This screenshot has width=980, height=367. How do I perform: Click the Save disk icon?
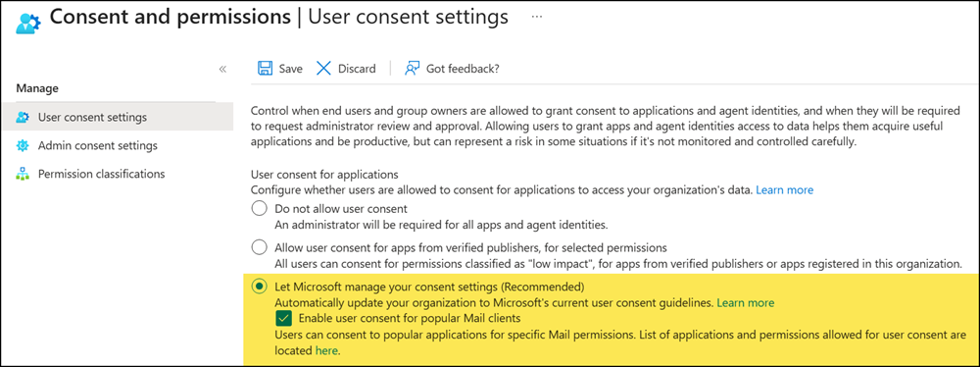[x=266, y=69]
